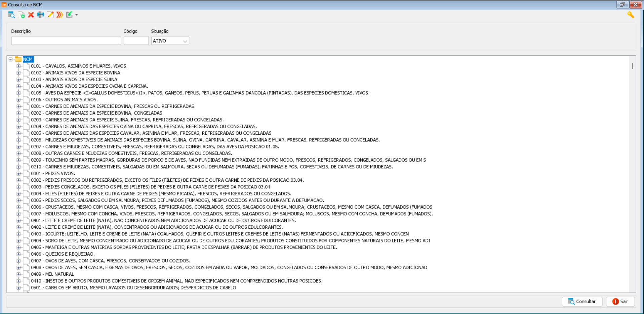Click the blue printer icon
The width and height of the screenshot is (644, 314).
tap(41, 15)
